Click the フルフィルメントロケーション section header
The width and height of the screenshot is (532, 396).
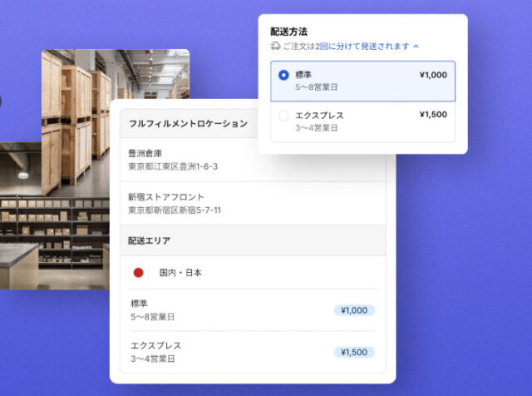(x=188, y=123)
